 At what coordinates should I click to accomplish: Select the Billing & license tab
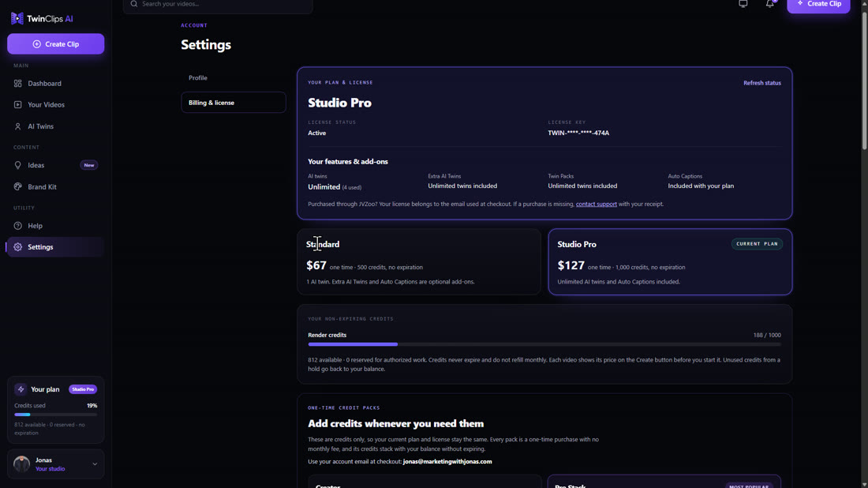point(233,103)
